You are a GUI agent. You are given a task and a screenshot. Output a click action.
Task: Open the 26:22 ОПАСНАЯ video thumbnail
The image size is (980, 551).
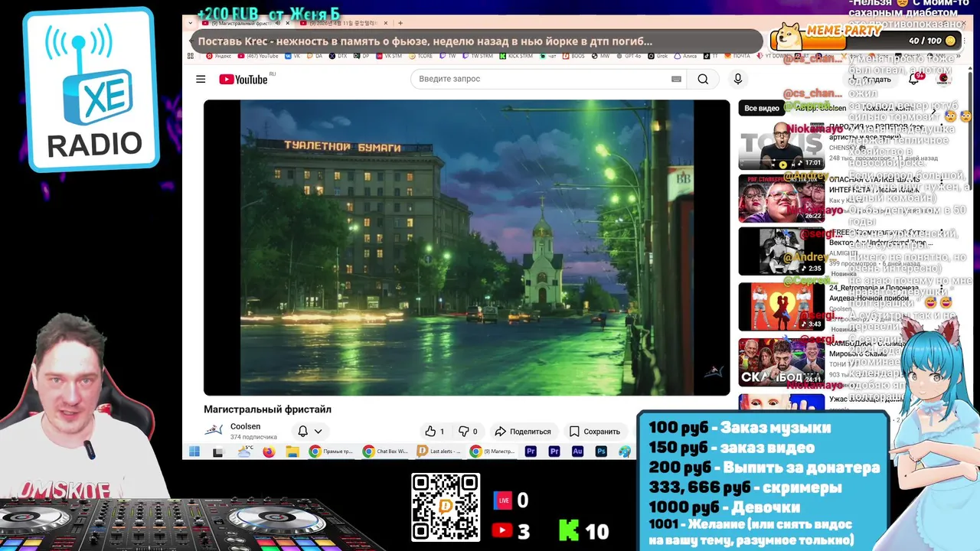coord(781,198)
